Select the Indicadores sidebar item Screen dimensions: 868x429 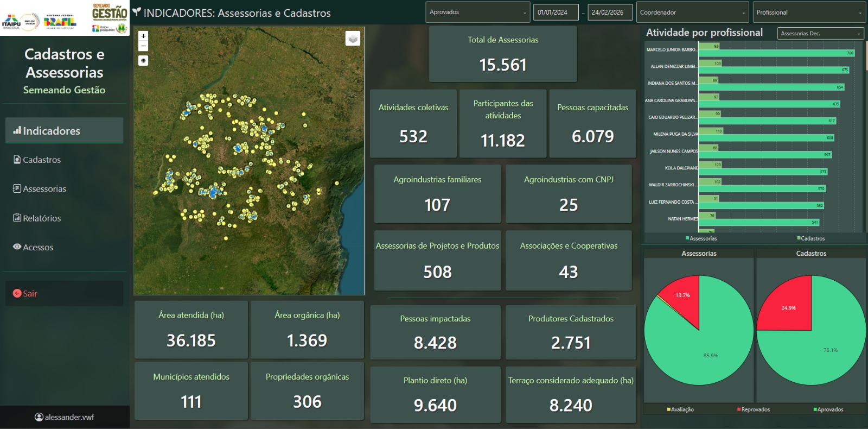pos(52,131)
